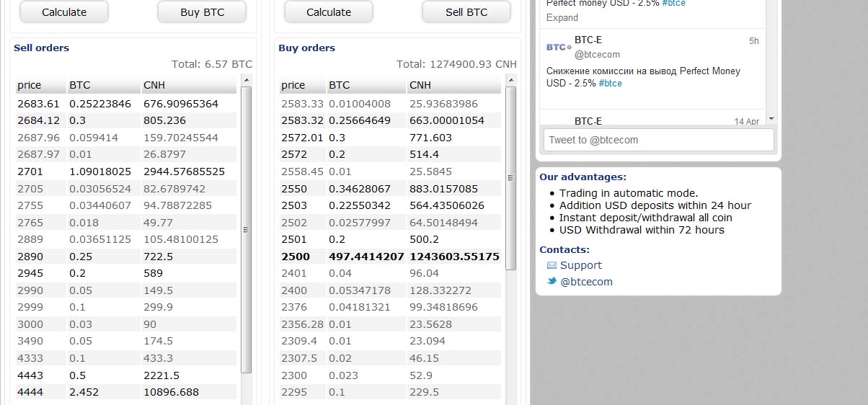The height and width of the screenshot is (405, 868).
Task: Select sell order at price 3000
Action: tap(126, 324)
